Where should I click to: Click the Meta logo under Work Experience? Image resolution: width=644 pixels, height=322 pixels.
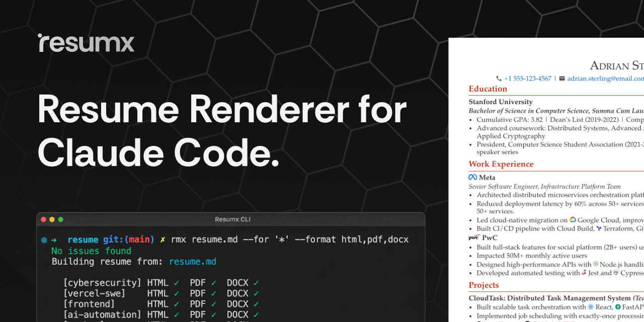coord(472,177)
